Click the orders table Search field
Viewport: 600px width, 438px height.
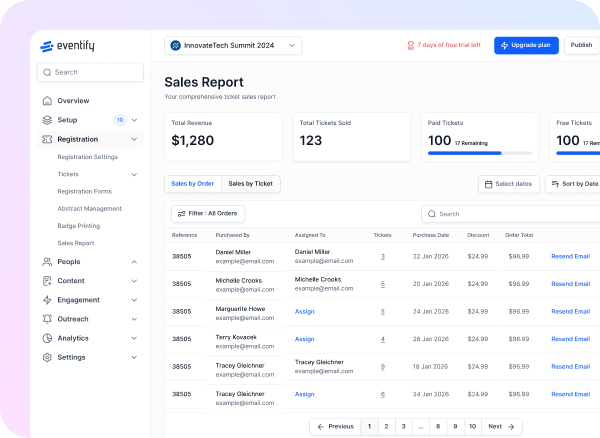click(510, 214)
